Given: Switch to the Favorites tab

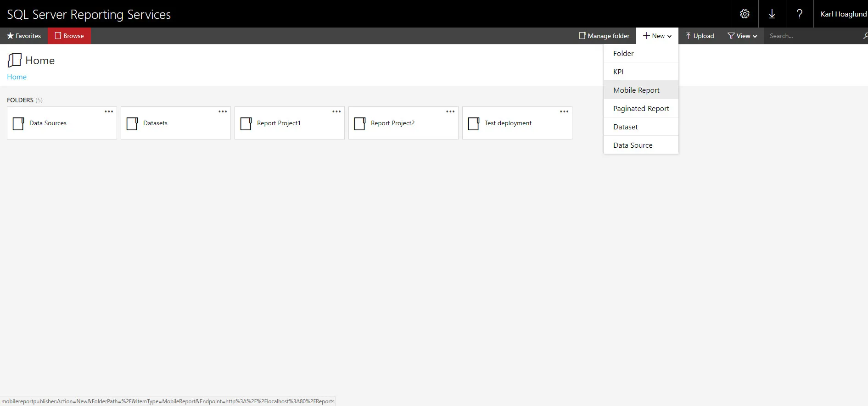Looking at the screenshot, I should 24,36.
